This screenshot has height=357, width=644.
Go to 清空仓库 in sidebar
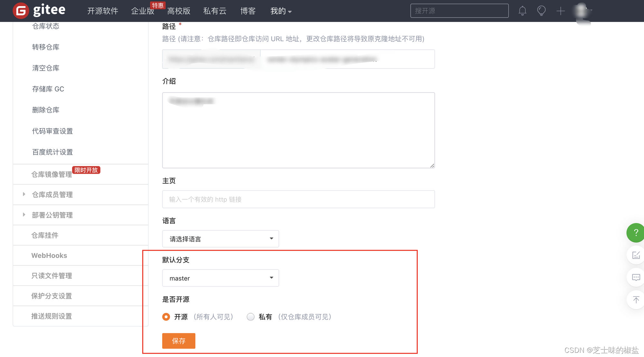coord(46,68)
